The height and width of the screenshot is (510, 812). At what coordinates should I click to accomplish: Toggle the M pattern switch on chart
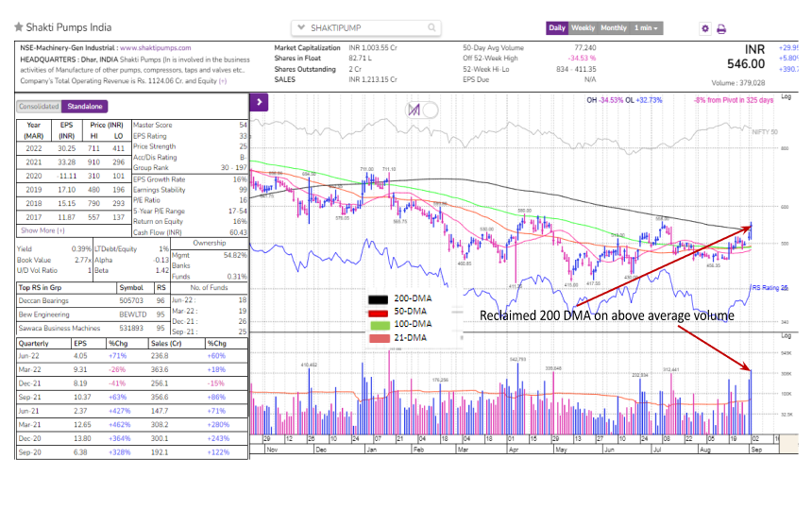[421, 110]
